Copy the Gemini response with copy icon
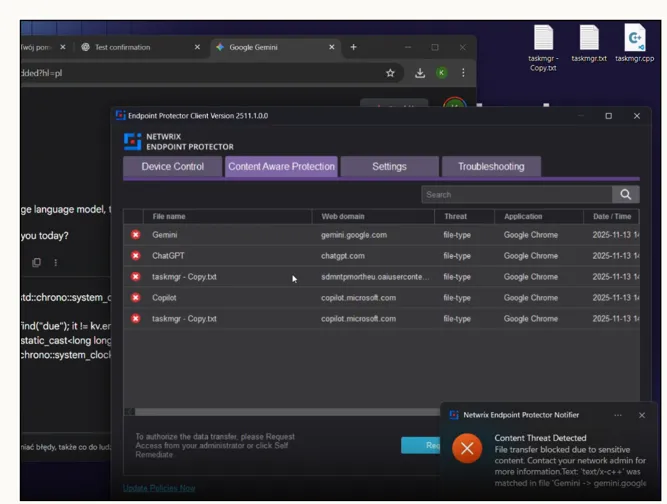This screenshot has width=667, height=504. [x=37, y=262]
